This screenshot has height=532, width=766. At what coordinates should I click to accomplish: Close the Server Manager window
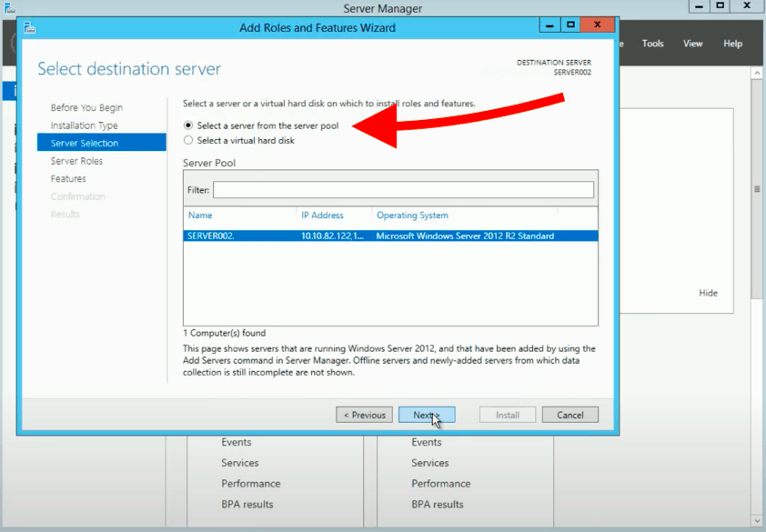[x=747, y=6]
